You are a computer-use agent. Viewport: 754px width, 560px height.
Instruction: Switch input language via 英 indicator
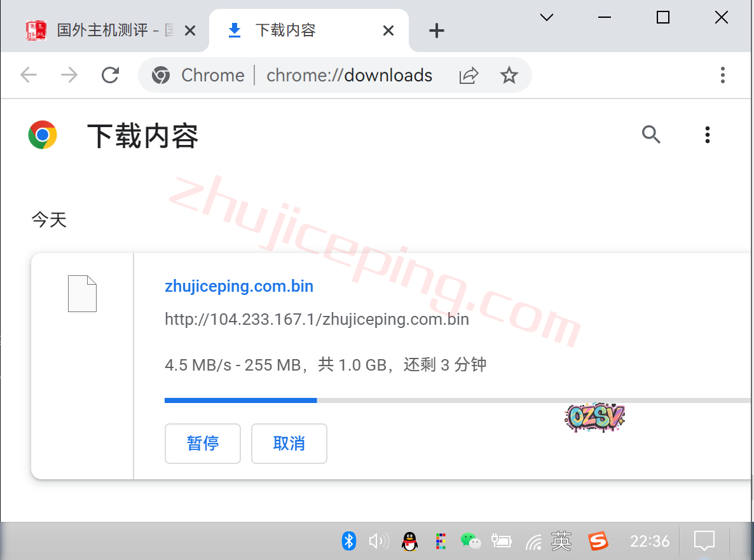coord(561,541)
